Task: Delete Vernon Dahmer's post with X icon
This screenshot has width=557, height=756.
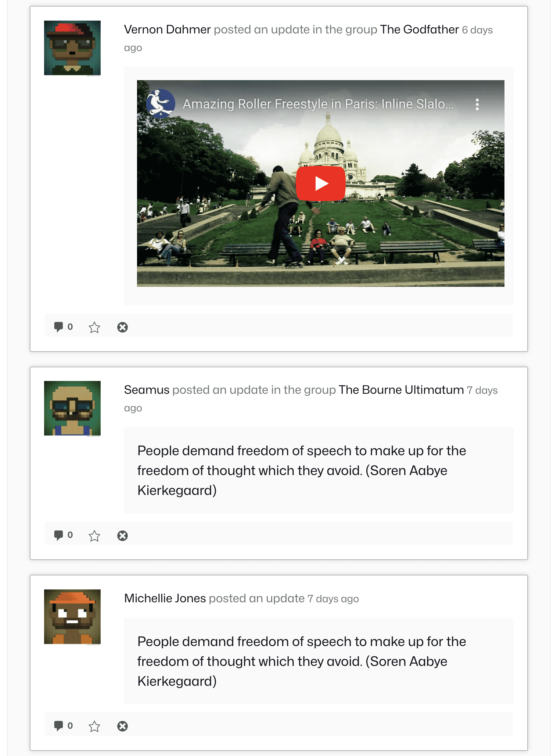Action: click(x=122, y=327)
